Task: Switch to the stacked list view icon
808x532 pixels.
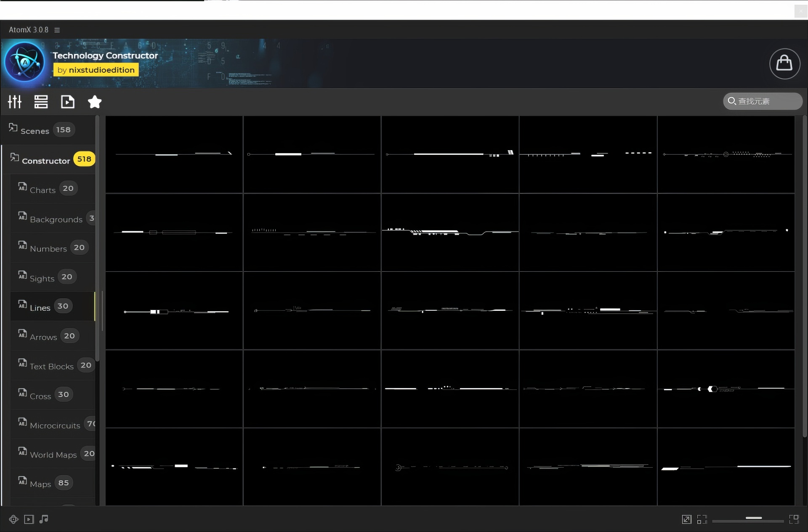Action: [x=41, y=102]
